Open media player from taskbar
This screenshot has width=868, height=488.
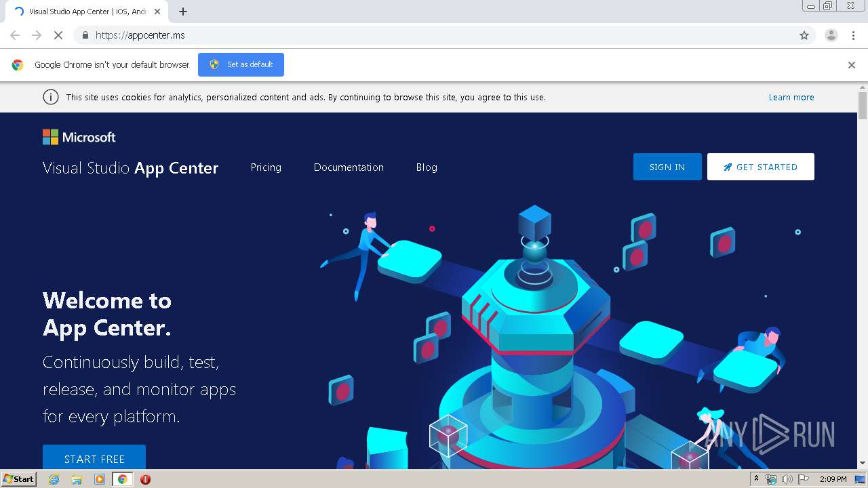click(x=100, y=479)
